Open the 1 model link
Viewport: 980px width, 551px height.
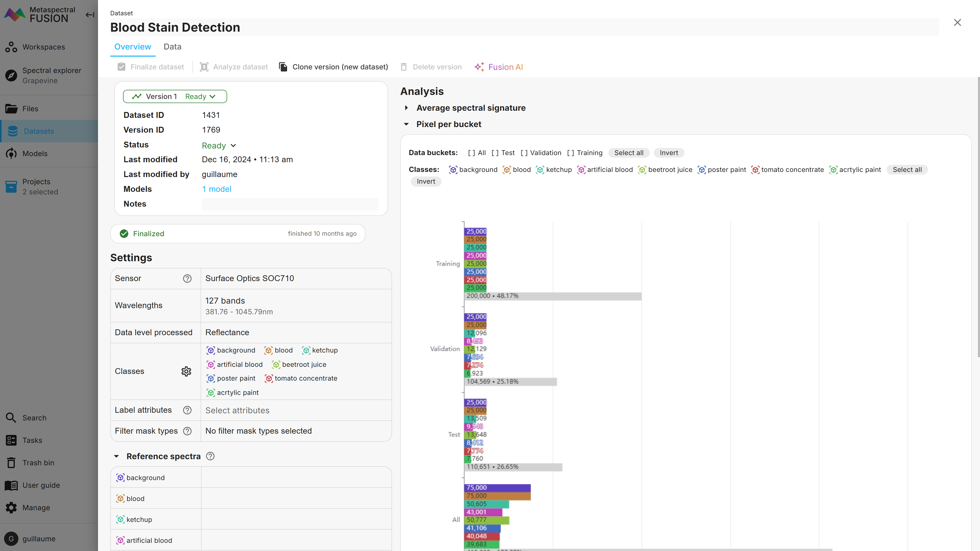click(x=216, y=189)
